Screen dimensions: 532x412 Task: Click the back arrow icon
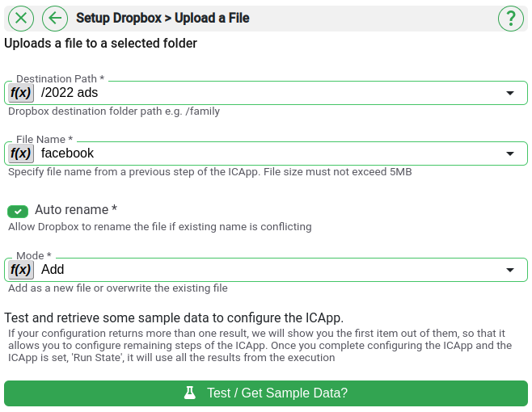coord(54,18)
